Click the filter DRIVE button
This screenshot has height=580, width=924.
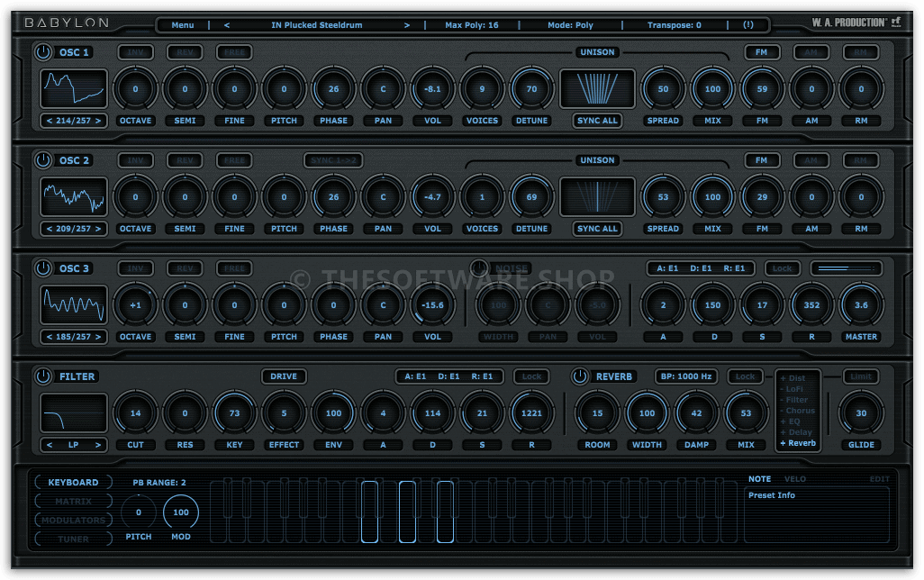coord(284,376)
